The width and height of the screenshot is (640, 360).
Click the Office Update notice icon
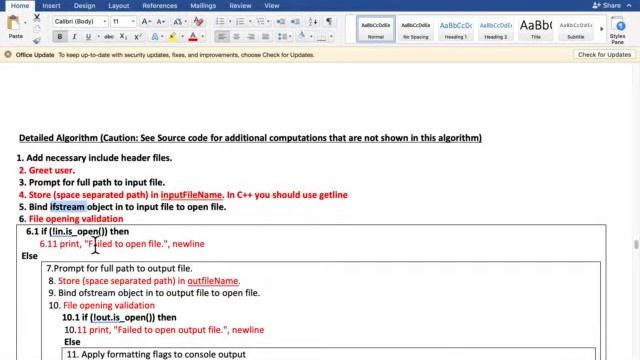point(8,54)
